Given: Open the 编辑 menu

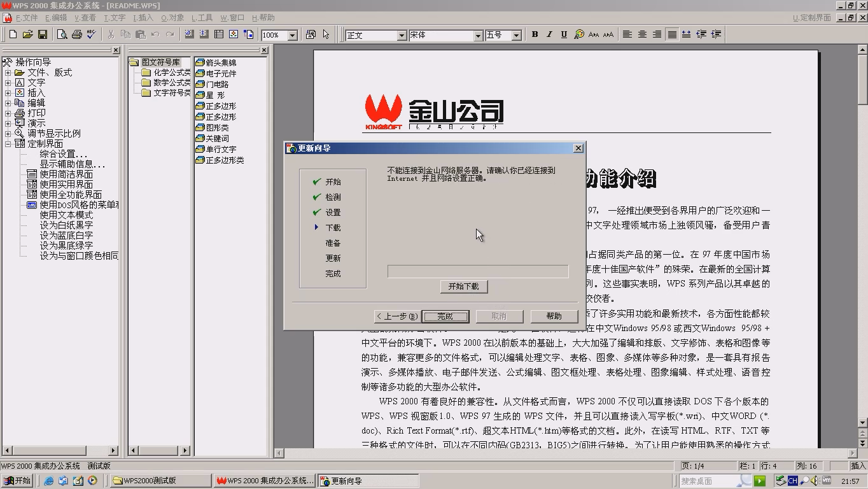Looking at the screenshot, I should point(56,18).
